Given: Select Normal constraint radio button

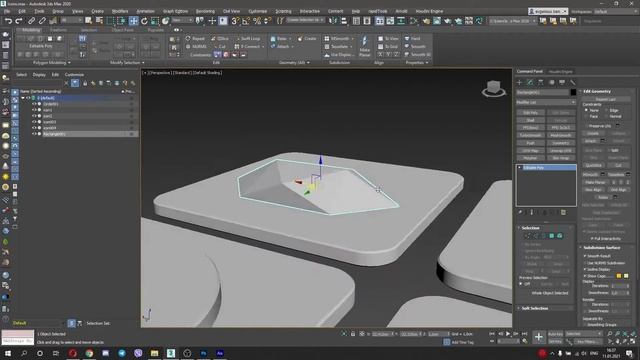Looking at the screenshot, I should (606, 116).
